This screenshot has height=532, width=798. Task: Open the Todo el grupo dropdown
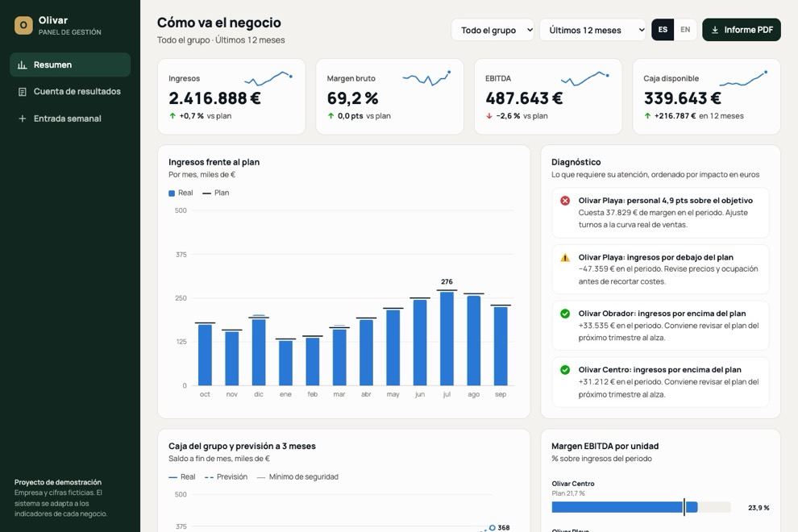pyautogui.click(x=493, y=30)
